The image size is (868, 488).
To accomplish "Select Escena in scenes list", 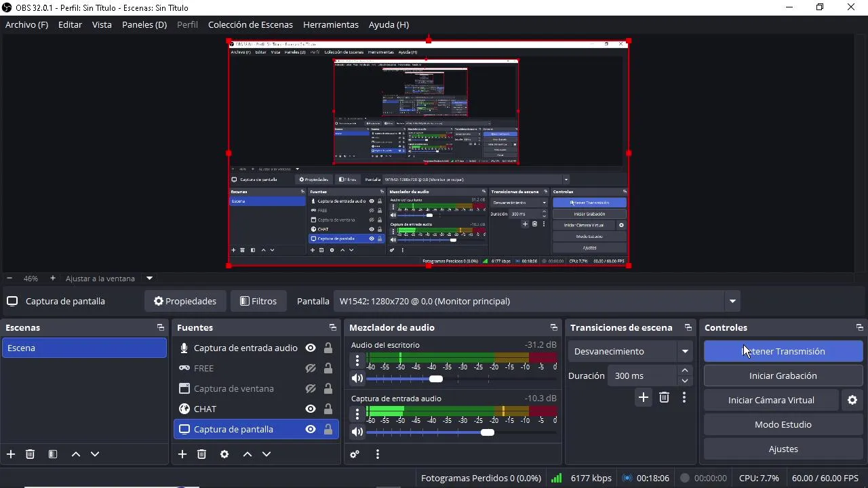I will [x=84, y=348].
